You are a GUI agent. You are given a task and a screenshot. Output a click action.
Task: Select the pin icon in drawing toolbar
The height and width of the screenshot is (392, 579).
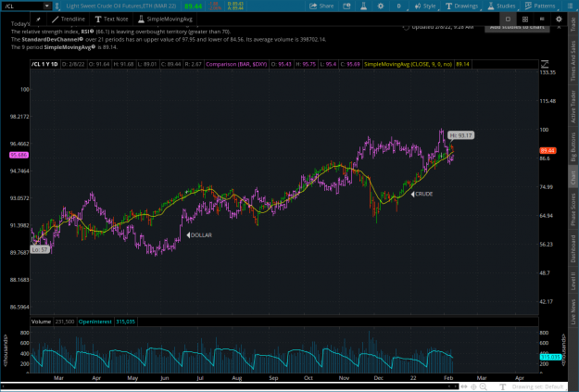38,19
